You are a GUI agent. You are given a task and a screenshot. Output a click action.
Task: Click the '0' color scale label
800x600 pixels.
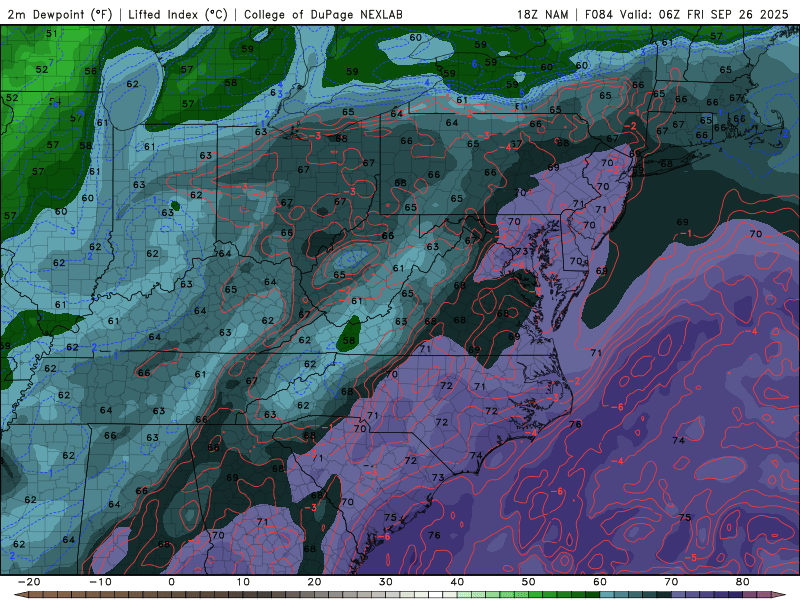coord(171,582)
